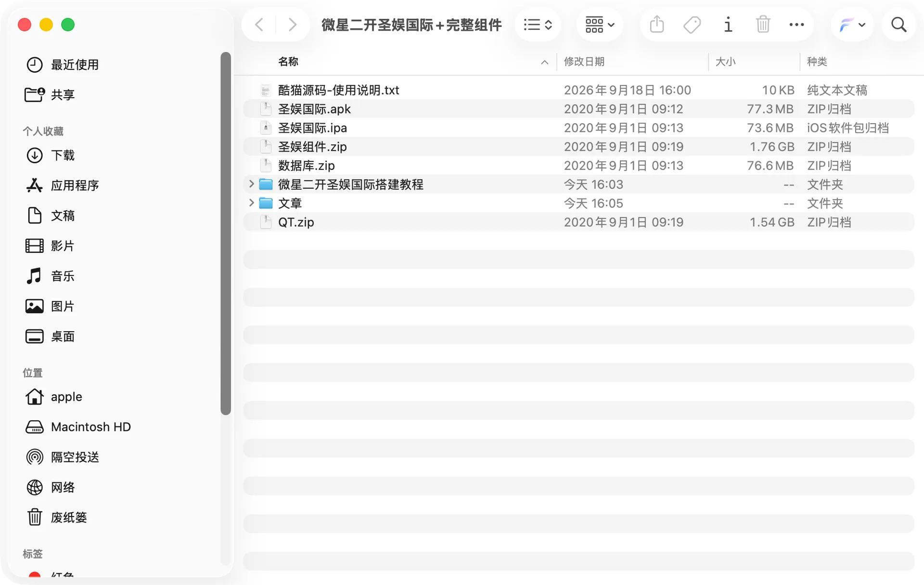Click the Share toolbar icon
Viewport: 924px width, 585px height.
click(x=657, y=25)
